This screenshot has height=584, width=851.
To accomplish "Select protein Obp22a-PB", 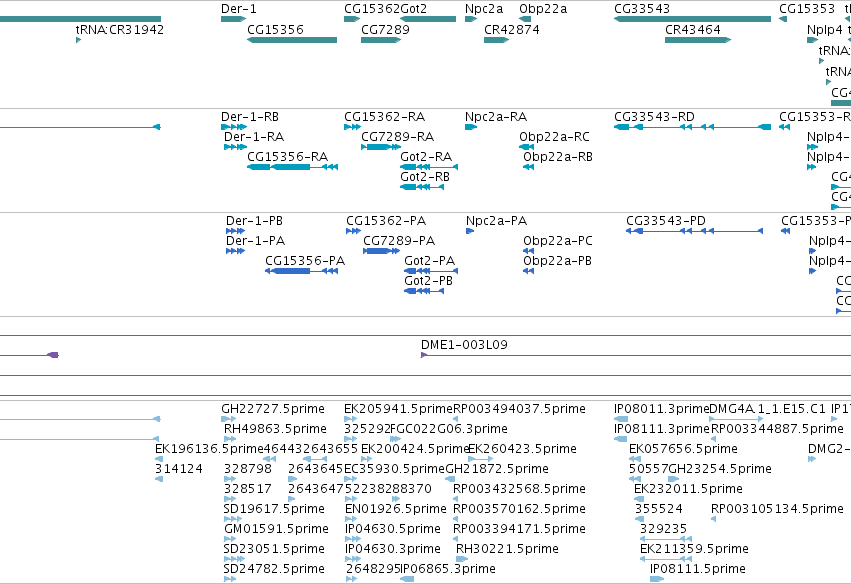I will click(x=529, y=271).
